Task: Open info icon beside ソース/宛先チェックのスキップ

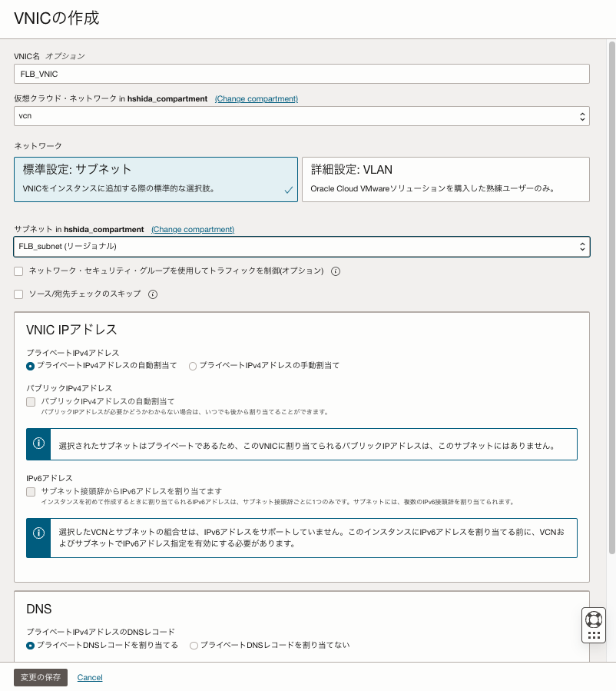Action: coord(153,294)
